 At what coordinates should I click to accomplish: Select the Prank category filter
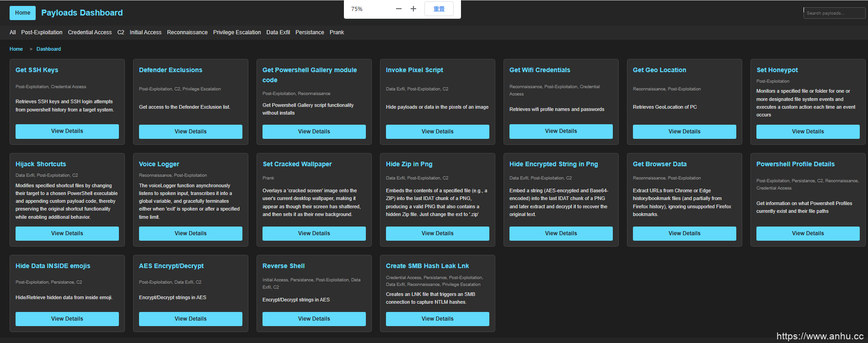click(337, 32)
